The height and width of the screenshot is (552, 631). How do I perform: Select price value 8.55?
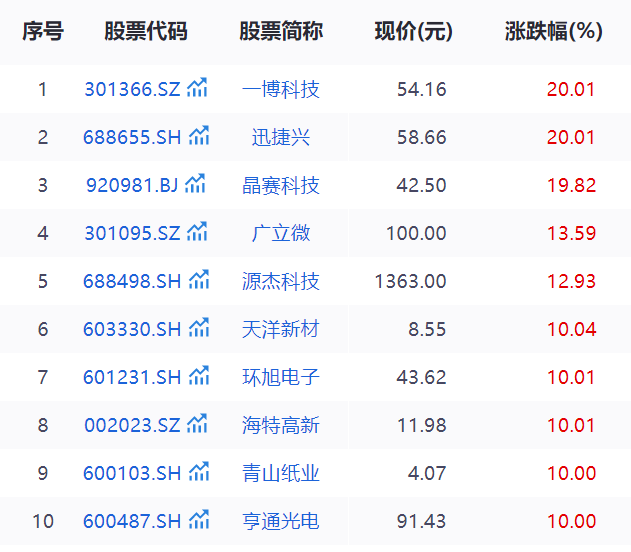pos(427,329)
